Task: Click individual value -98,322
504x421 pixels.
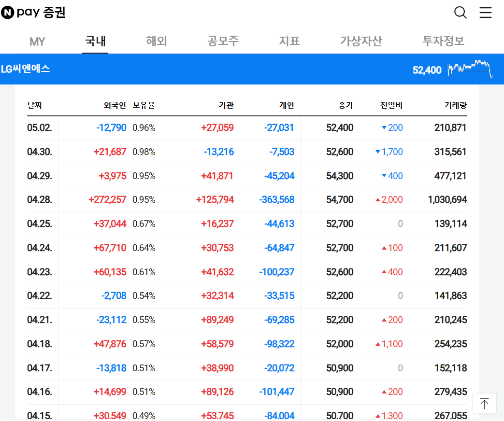Action: tap(279, 344)
